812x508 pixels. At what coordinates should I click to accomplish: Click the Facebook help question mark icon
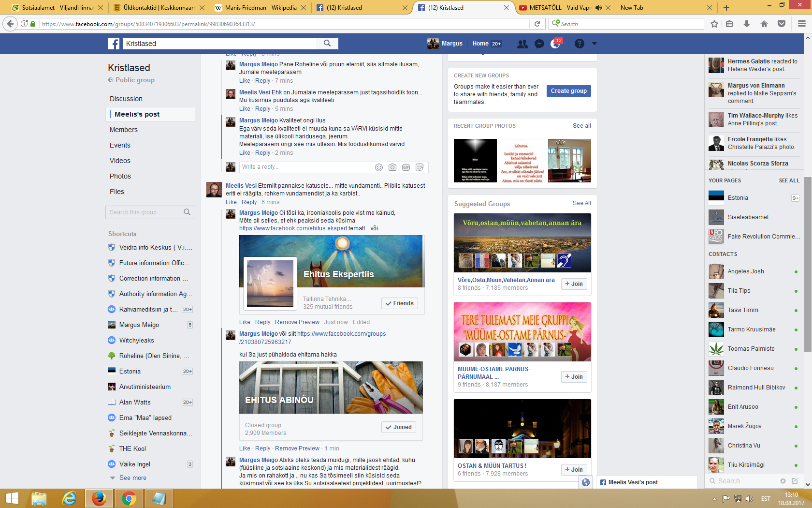(579, 44)
